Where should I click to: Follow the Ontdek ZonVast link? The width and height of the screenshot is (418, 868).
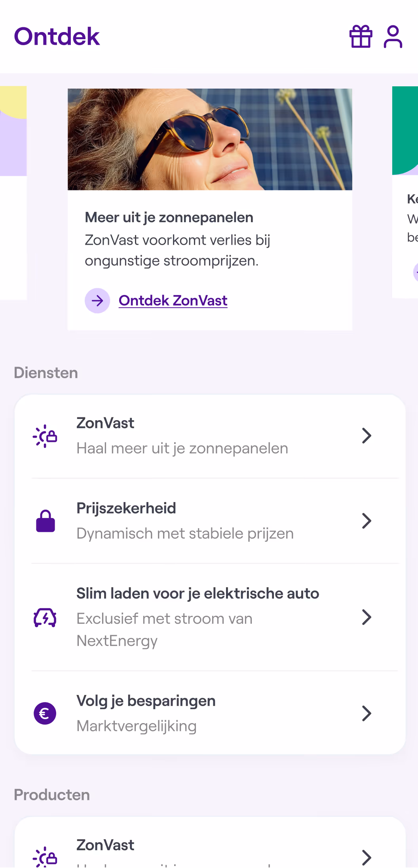pyautogui.click(x=173, y=301)
